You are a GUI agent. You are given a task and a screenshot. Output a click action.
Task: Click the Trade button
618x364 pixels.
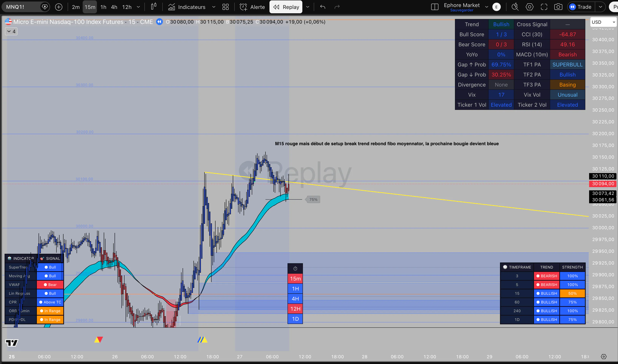[x=581, y=7]
